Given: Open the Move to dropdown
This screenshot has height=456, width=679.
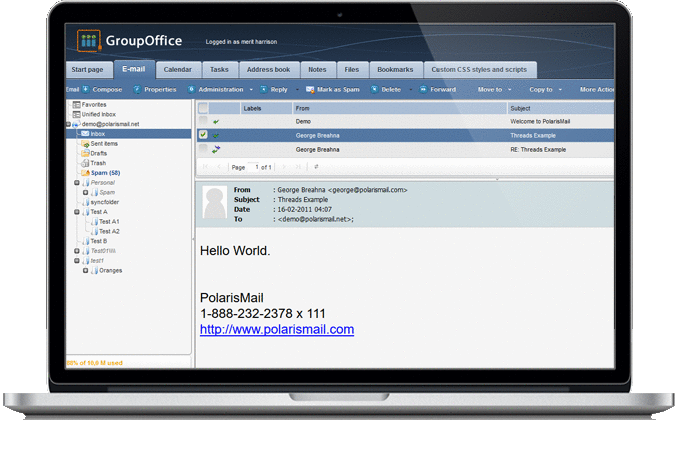Looking at the screenshot, I should [494, 90].
